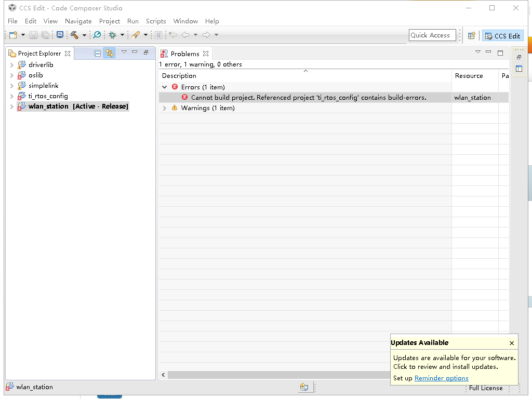This screenshot has height=399, width=532.
Task: Select the Cannot build project error row
Action: pyautogui.click(x=334, y=97)
